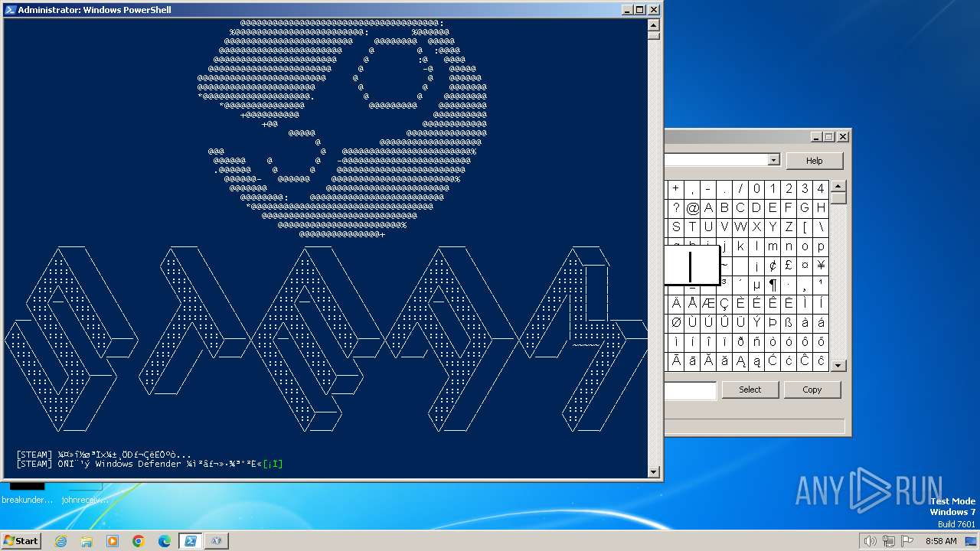Switch to the PowerShell taskbar button
The height and width of the screenshot is (551, 980).
point(191,541)
